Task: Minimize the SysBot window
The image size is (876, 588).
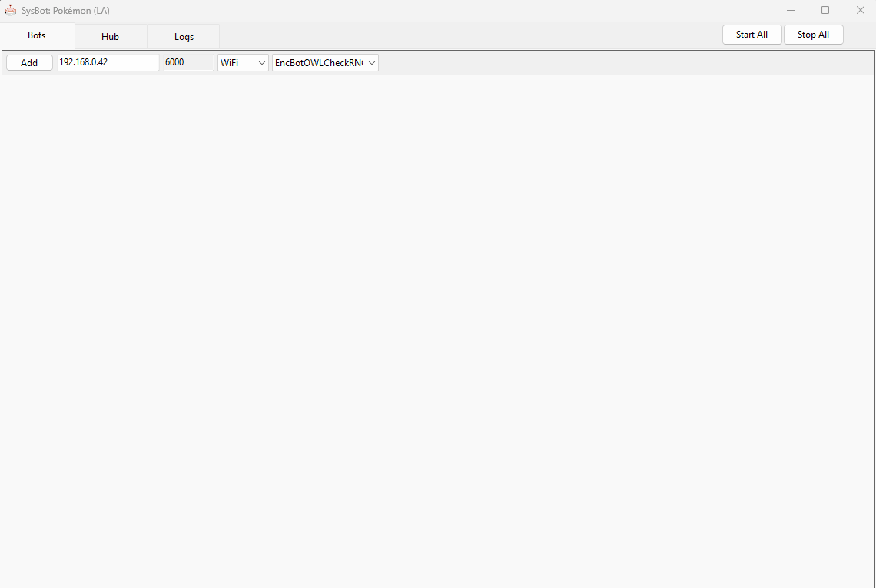Action: [791, 10]
